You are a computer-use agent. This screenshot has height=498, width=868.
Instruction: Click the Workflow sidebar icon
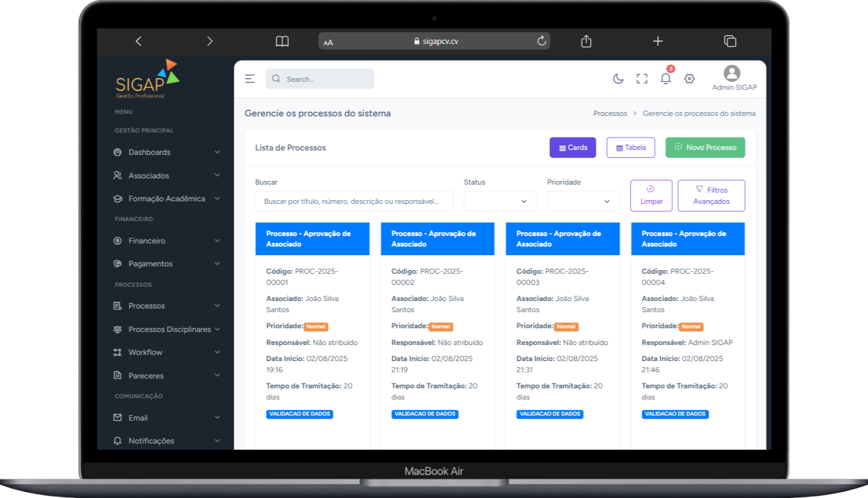point(117,352)
